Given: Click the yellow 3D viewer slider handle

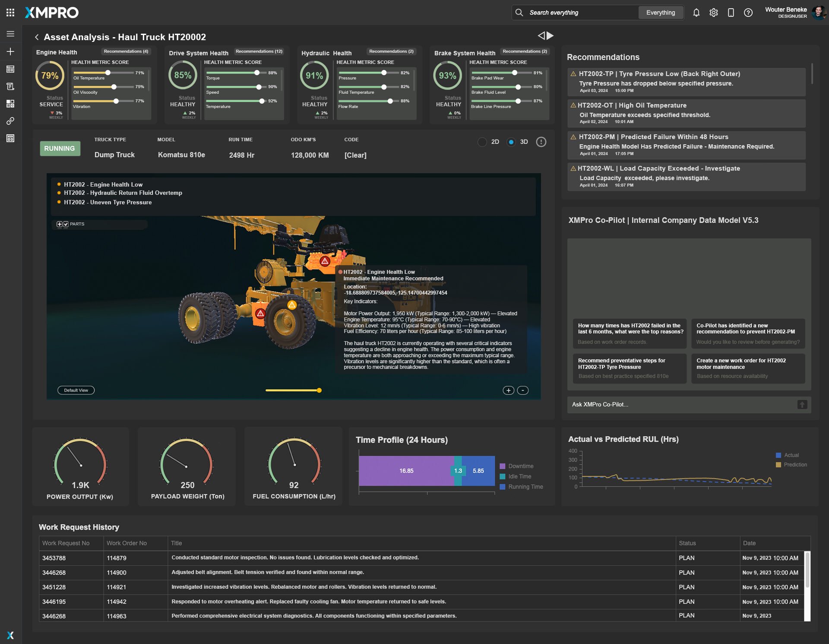Looking at the screenshot, I should [319, 390].
